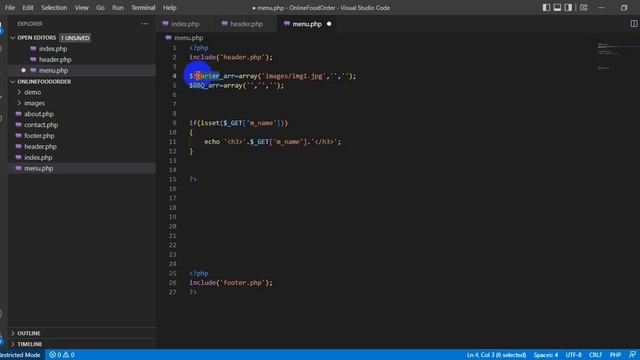Switch to the menu.php editor tab
The image size is (640, 360).
pyautogui.click(x=307, y=24)
